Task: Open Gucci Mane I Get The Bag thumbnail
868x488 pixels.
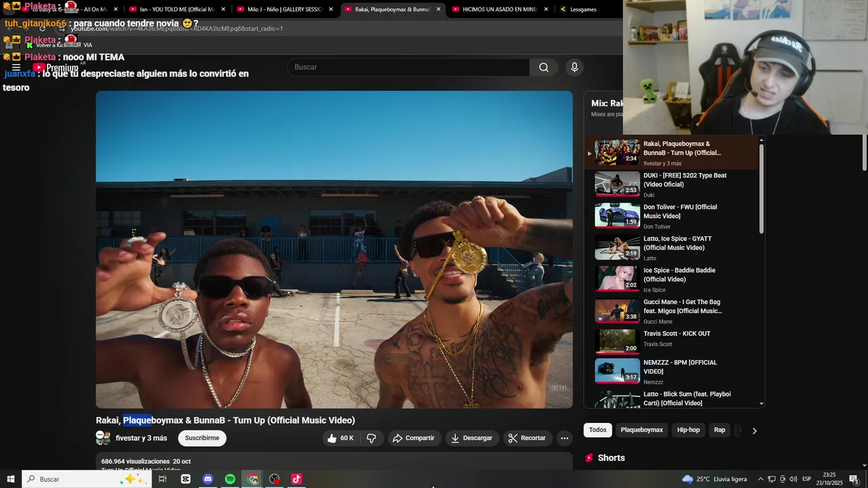Action: pyautogui.click(x=617, y=311)
